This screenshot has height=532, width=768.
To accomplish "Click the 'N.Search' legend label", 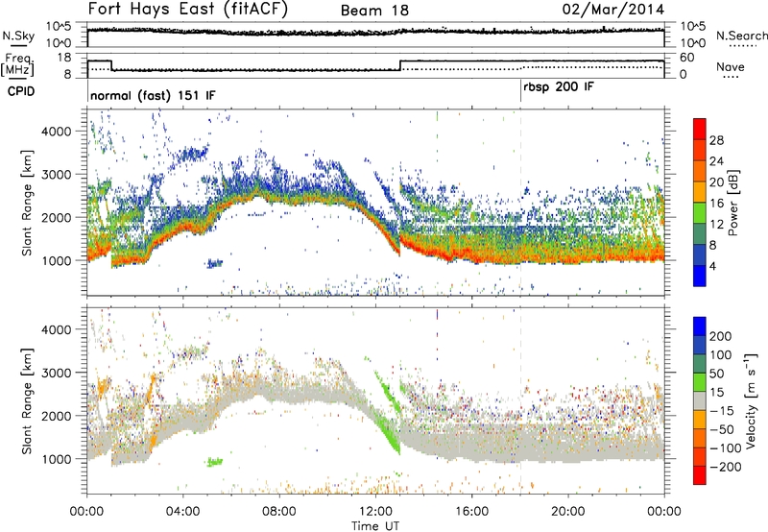I will click(741, 36).
